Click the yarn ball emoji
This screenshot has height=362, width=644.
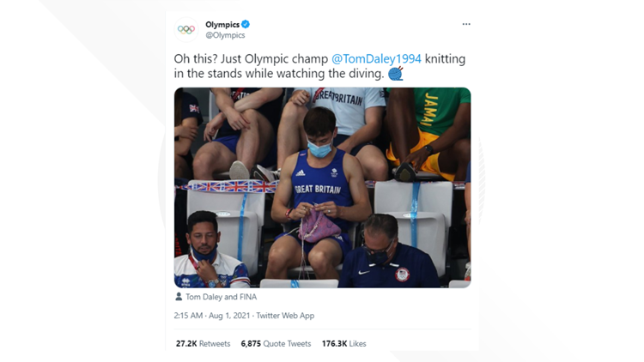click(x=396, y=74)
